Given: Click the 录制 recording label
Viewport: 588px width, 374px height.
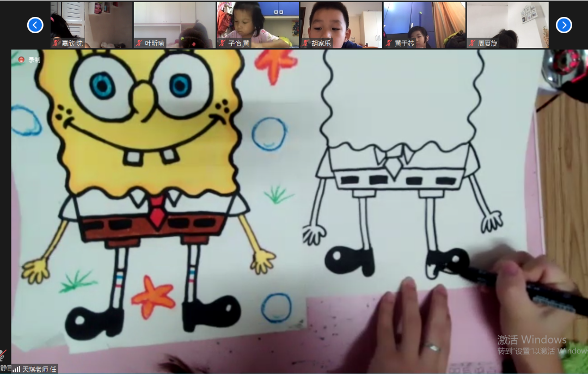Looking at the screenshot, I should 34,60.
